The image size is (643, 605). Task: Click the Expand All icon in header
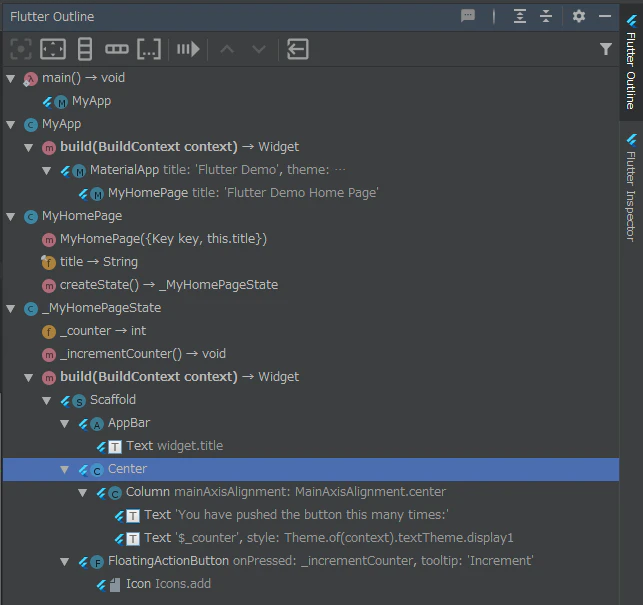coord(520,16)
